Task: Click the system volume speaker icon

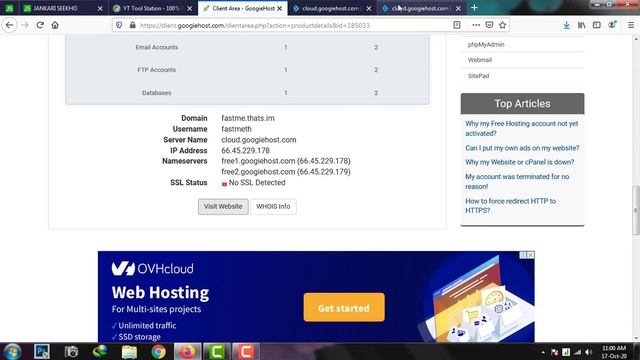Action: click(x=588, y=352)
